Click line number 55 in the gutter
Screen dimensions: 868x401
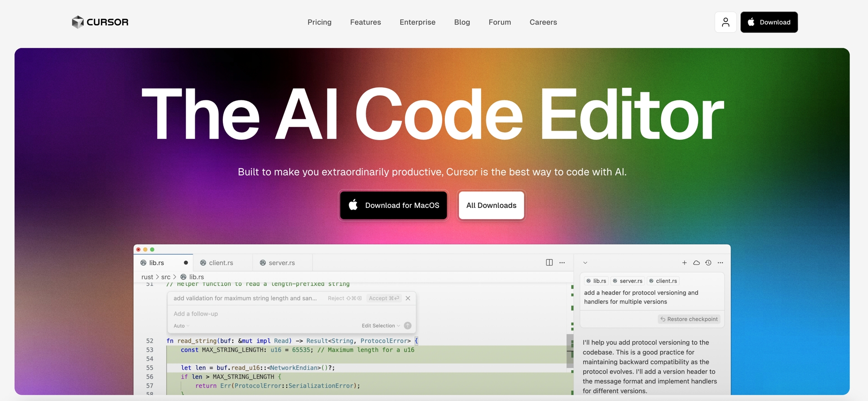pos(150,368)
